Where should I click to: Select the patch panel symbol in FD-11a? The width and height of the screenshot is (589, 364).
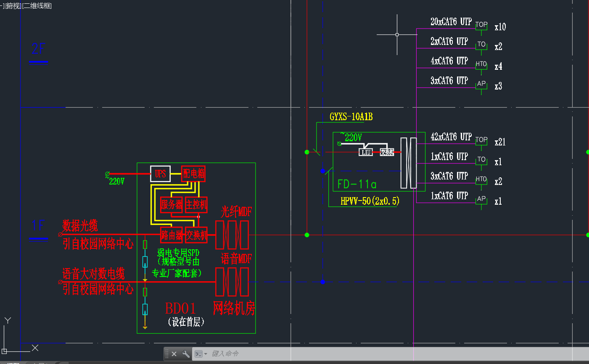(408, 163)
